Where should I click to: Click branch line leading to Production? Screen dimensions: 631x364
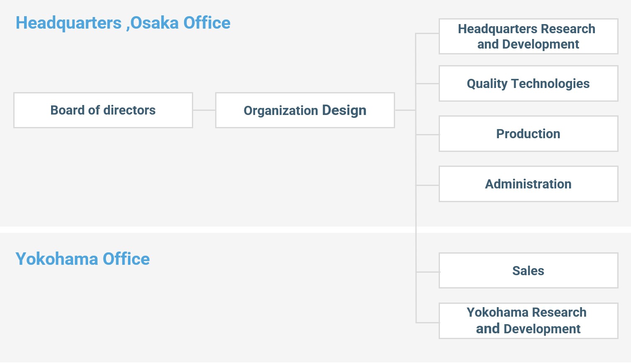[427, 134]
